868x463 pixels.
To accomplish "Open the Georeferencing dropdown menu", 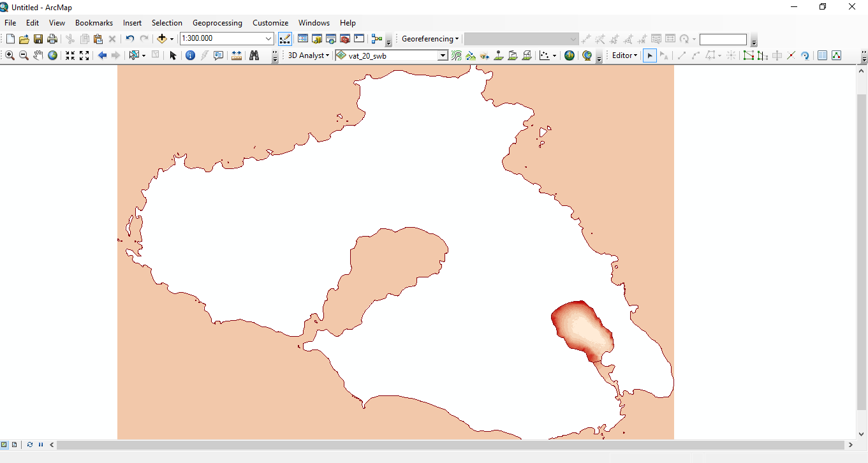I will [430, 39].
